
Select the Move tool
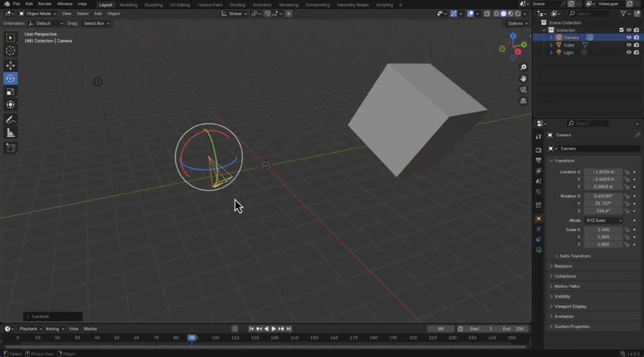click(10, 65)
